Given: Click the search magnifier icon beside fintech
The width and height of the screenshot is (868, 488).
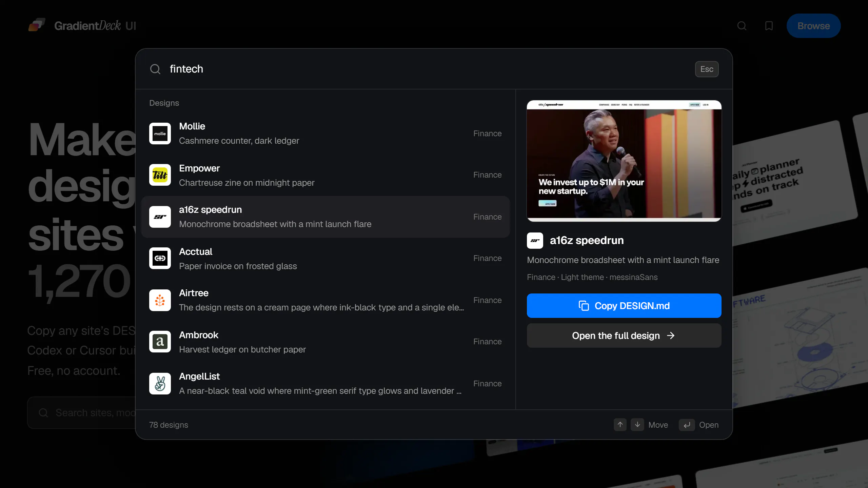Looking at the screenshot, I should (x=155, y=69).
